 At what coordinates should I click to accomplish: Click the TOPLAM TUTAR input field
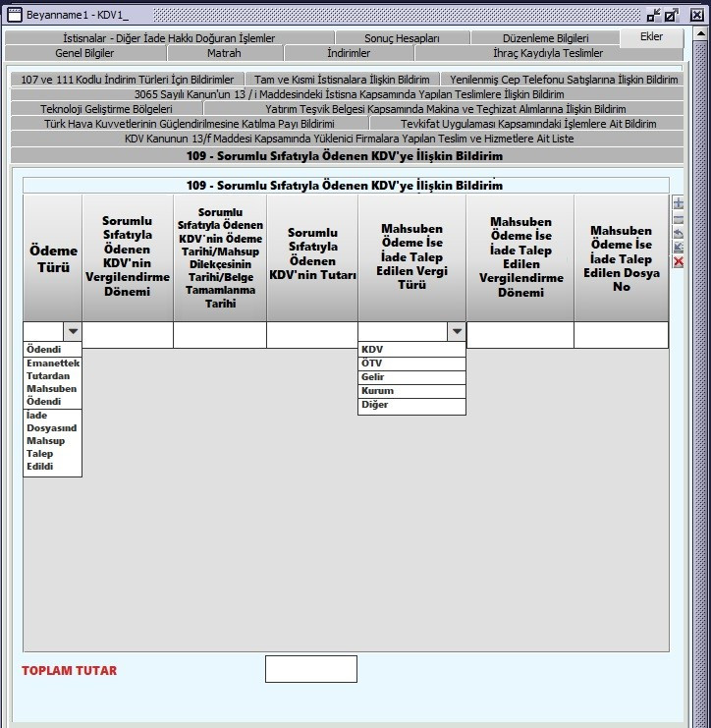[310, 669]
